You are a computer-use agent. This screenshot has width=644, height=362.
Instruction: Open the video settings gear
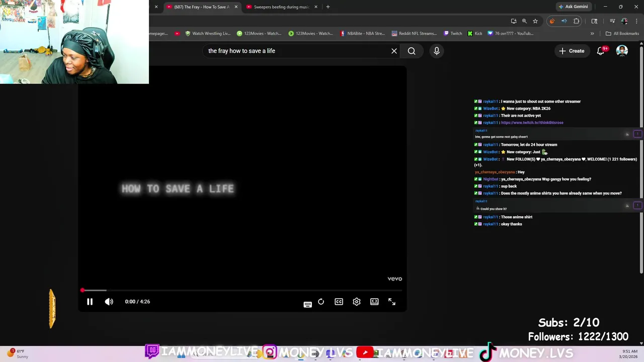click(x=357, y=302)
